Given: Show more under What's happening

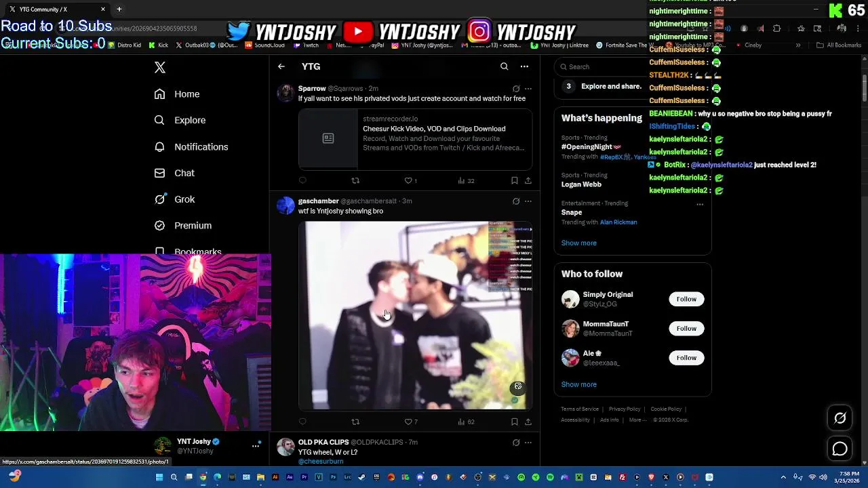Looking at the screenshot, I should (578, 243).
